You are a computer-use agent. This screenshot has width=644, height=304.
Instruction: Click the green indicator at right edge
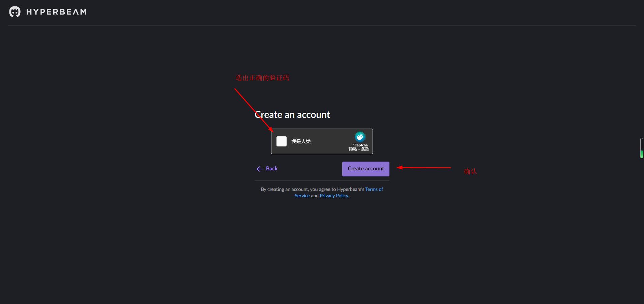point(642,154)
